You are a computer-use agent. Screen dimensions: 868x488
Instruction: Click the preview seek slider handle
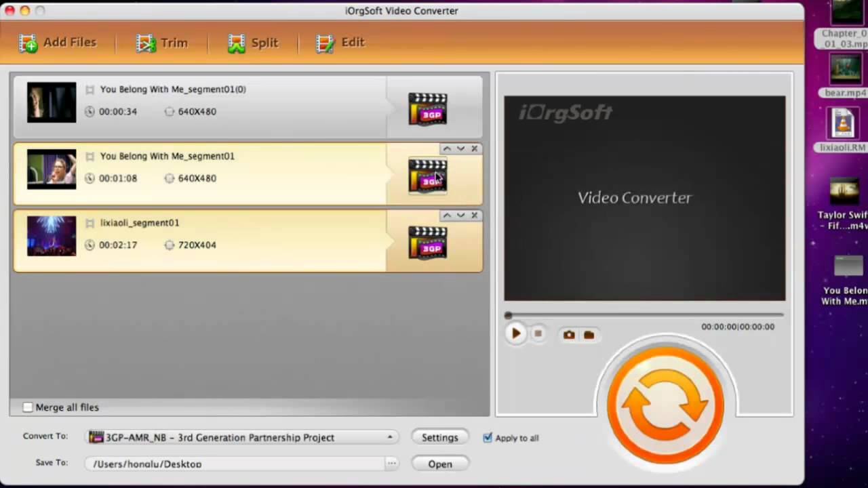[x=508, y=315]
